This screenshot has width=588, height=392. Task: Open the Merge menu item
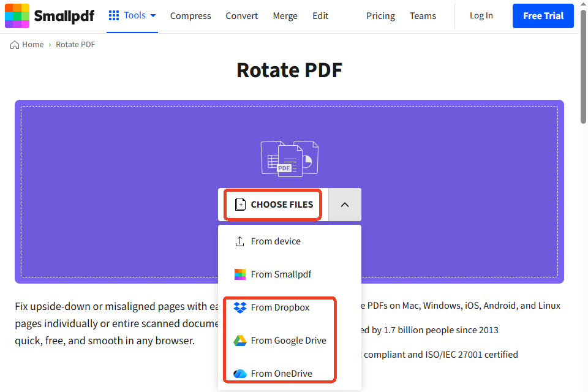click(x=285, y=16)
